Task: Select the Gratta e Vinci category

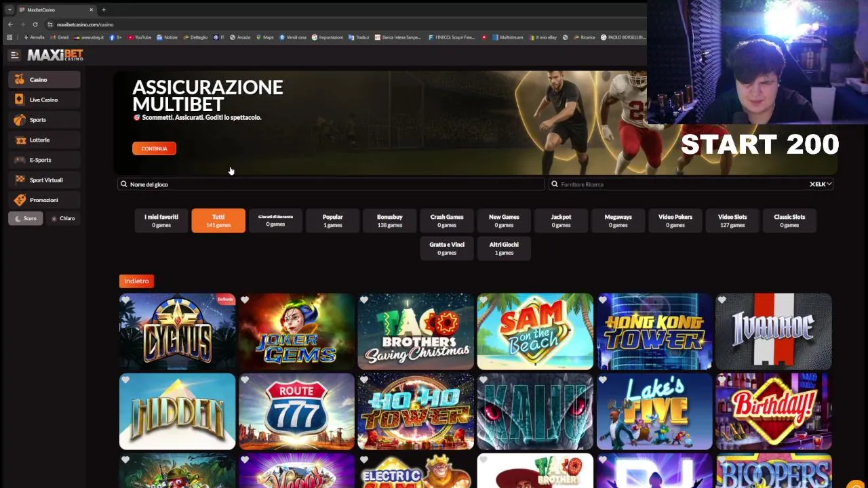Action: 447,249
